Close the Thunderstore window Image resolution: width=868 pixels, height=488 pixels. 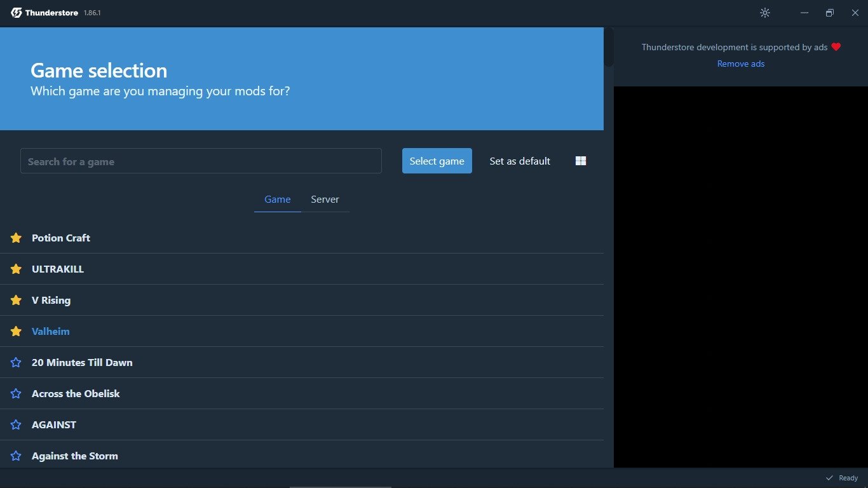pyautogui.click(x=855, y=13)
